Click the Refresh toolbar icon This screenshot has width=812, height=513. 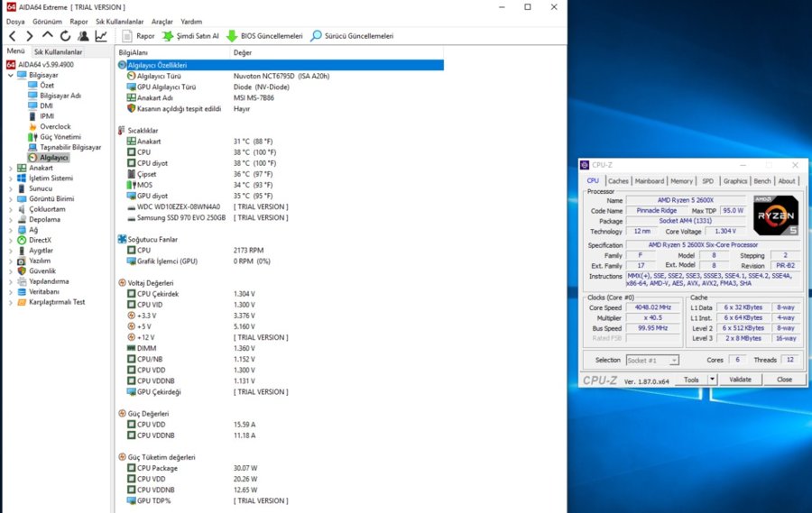(66, 36)
